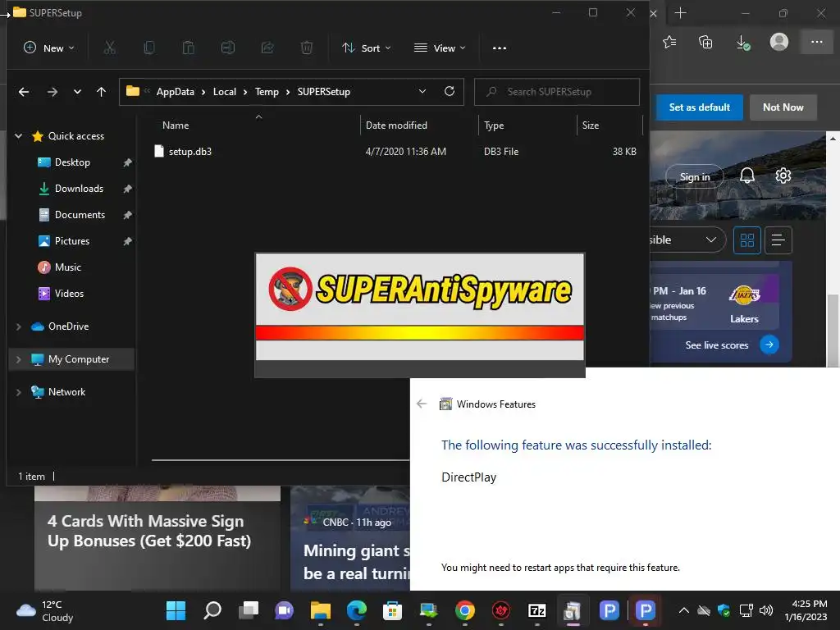Open Microsoft Store from taskbar

pos(392,610)
